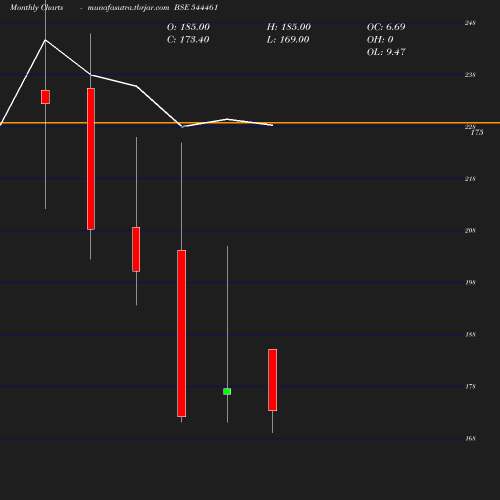500x500 pixels.
Task: Click the 215 price axis label
Action: pyautogui.click(x=470, y=179)
